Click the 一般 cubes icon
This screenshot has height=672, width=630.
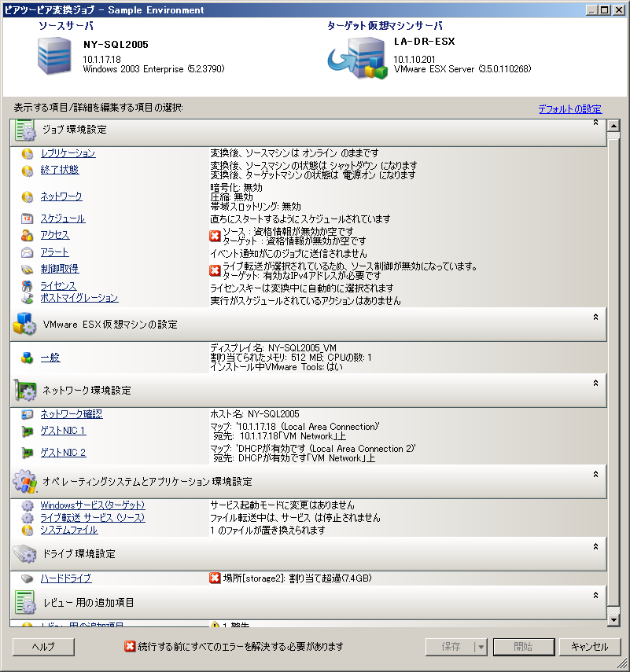pyautogui.click(x=27, y=358)
